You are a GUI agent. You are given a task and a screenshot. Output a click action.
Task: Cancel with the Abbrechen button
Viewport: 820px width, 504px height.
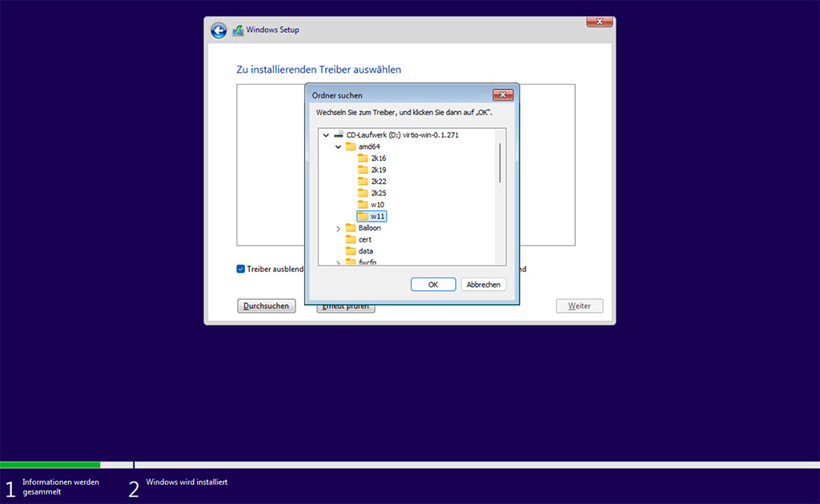pyautogui.click(x=483, y=285)
